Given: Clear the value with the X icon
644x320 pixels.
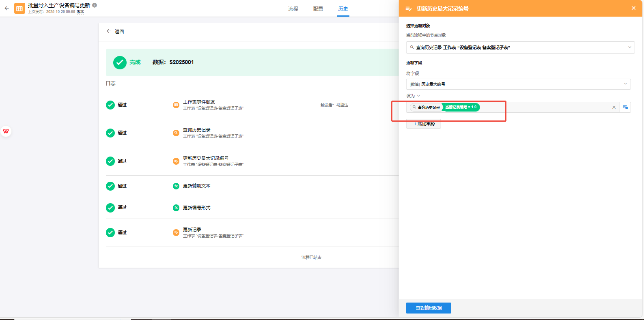Looking at the screenshot, I should 614,107.
